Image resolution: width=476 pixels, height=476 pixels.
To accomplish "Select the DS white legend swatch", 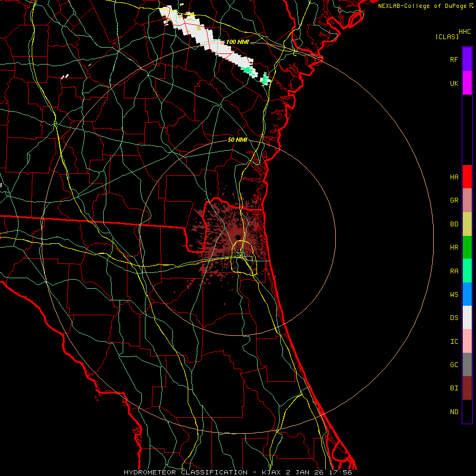I will point(467,317).
